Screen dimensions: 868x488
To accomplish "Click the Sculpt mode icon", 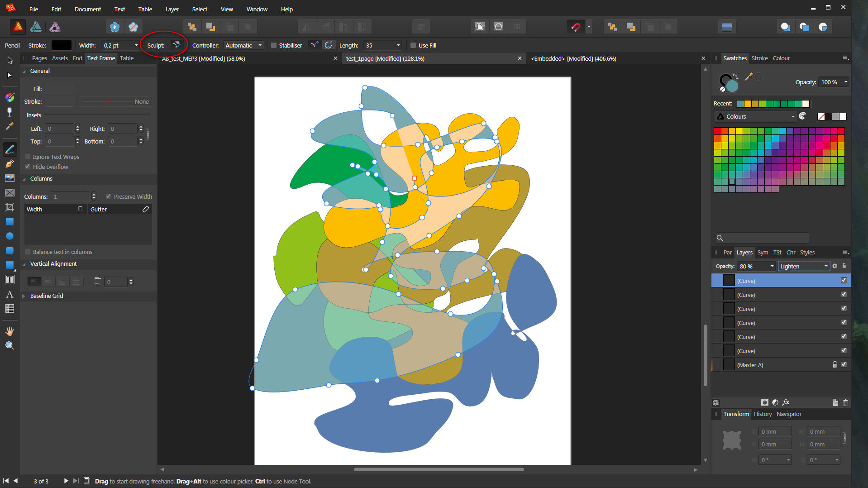I will point(177,45).
